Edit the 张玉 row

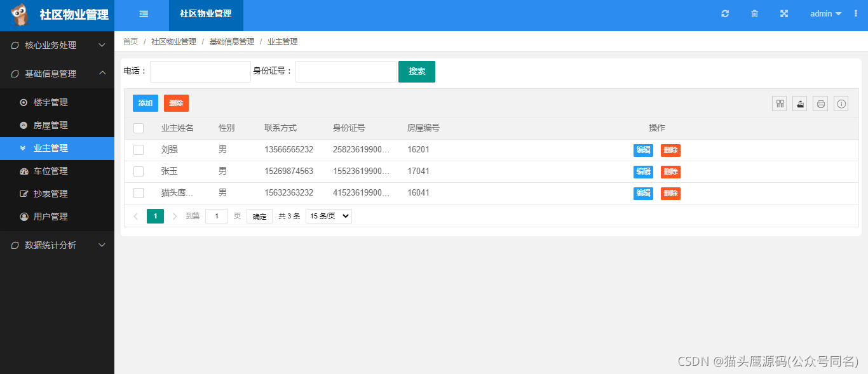(643, 172)
